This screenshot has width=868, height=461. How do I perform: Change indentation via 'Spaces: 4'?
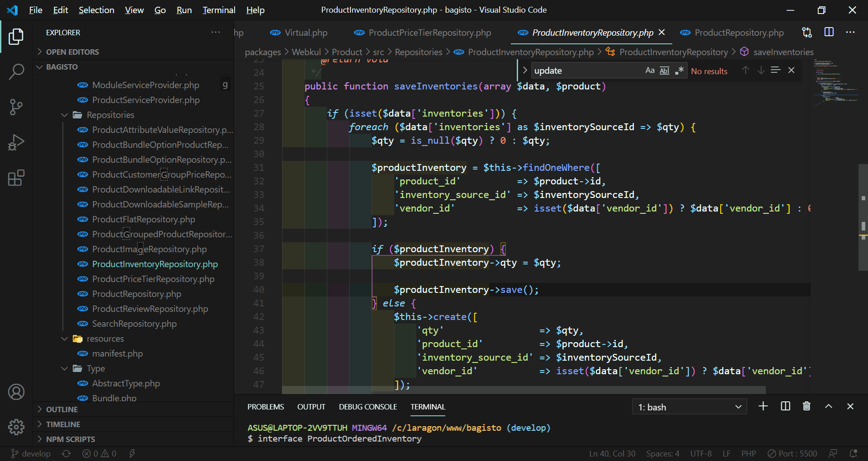(x=662, y=454)
